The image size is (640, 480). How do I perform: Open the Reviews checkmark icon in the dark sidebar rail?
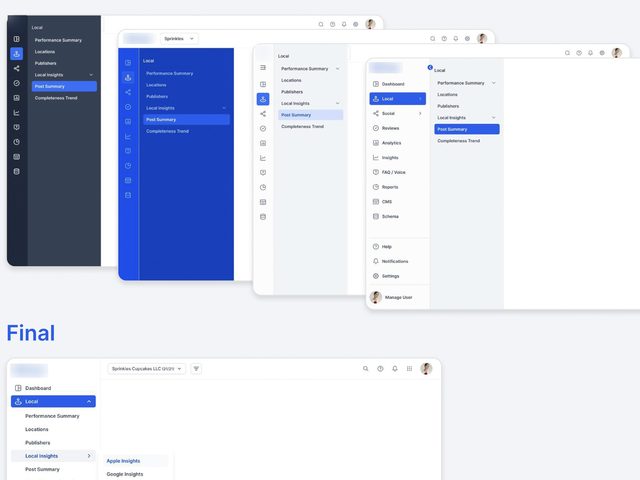(16, 83)
